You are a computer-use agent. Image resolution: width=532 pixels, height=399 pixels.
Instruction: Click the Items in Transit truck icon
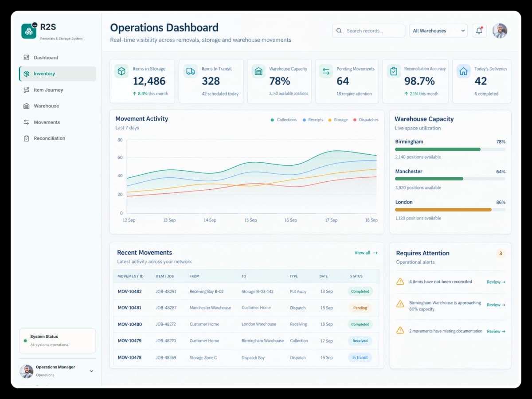coord(191,71)
